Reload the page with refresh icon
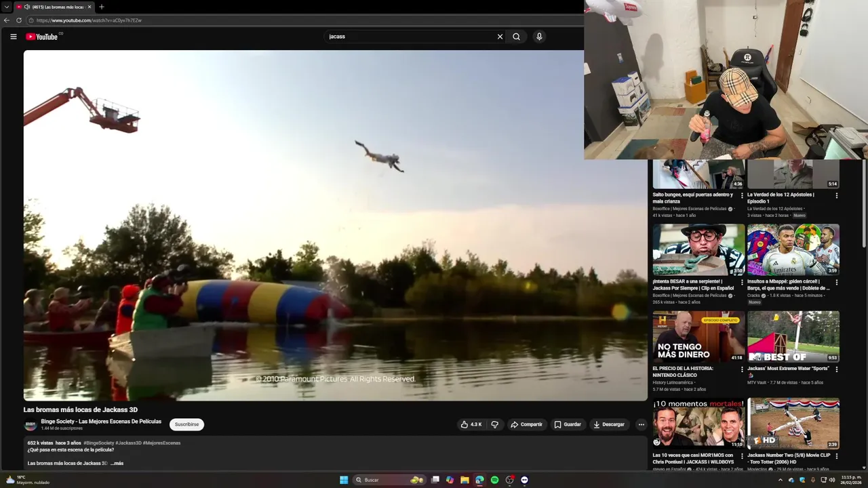868x488 pixels. pyautogui.click(x=19, y=20)
